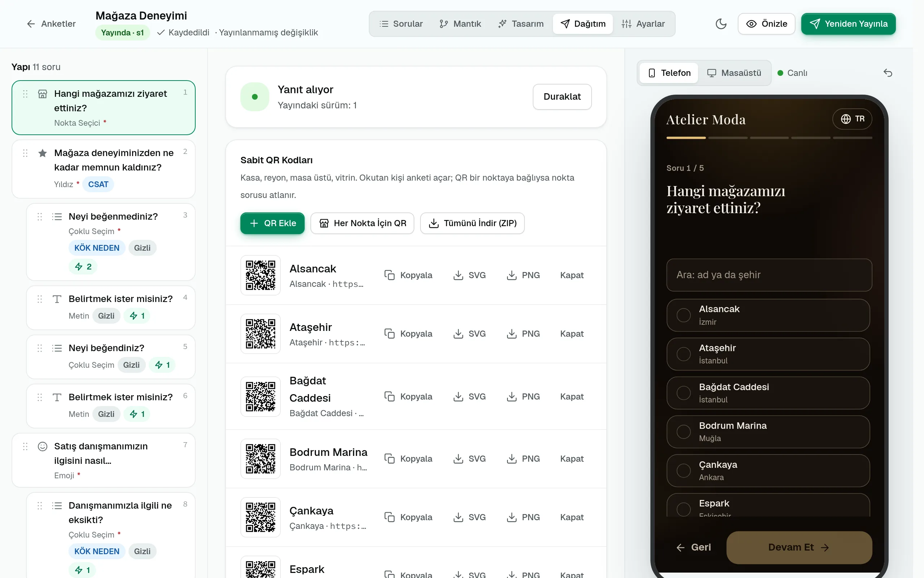The height and width of the screenshot is (578, 924).
Task: Click Tümünü İndir (ZIP)
Action: [472, 223]
